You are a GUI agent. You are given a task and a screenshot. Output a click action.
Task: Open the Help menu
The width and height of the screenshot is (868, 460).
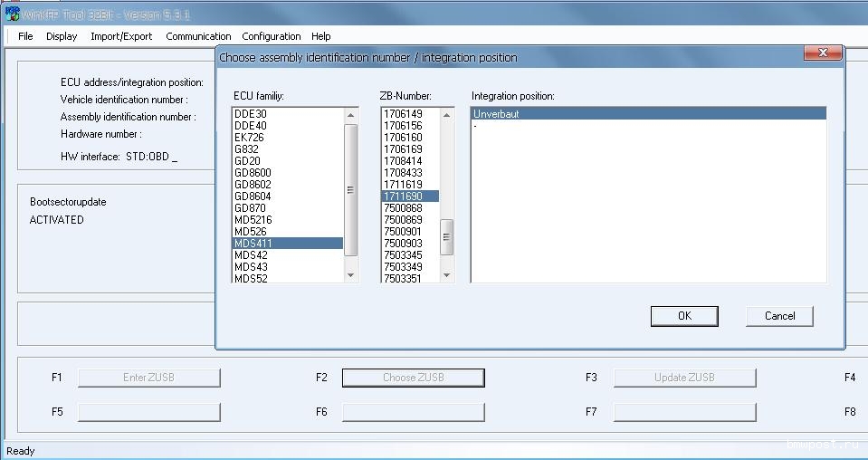click(x=320, y=36)
